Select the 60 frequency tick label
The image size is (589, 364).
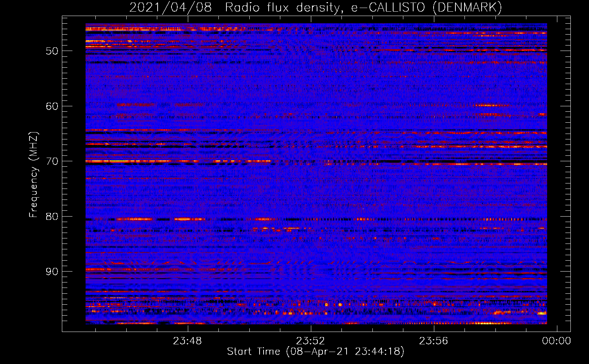coord(52,106)
